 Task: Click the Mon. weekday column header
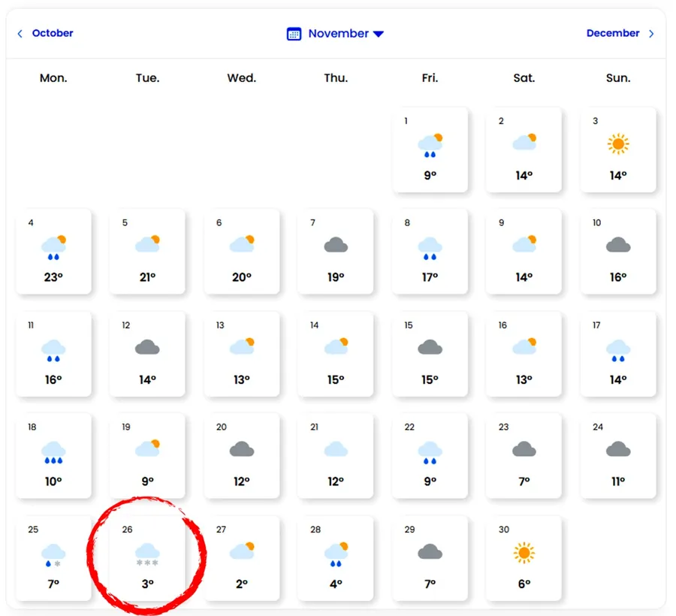[x=53, y=78]
